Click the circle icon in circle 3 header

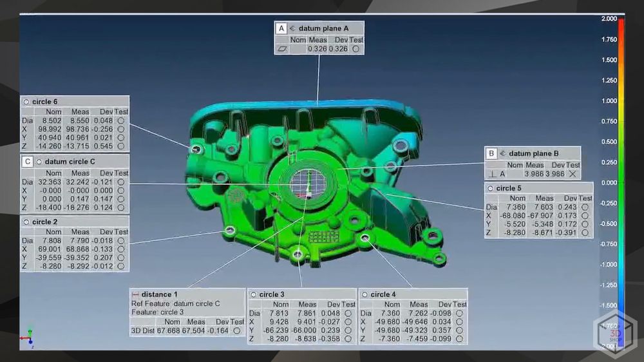tap(253, 294)
